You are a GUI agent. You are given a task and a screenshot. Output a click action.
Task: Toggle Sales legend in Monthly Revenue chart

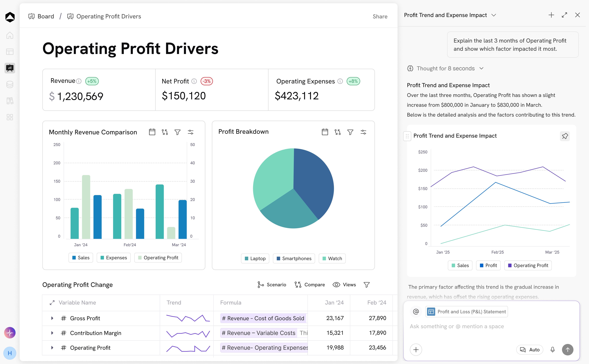click(x=81, y=258)
